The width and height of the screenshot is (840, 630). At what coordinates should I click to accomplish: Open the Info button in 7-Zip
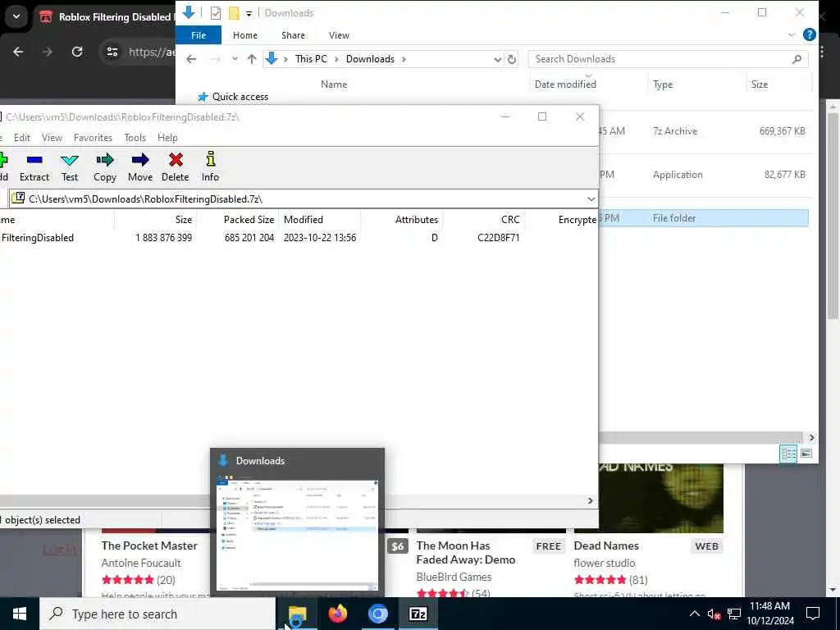[x=210, y=167]
